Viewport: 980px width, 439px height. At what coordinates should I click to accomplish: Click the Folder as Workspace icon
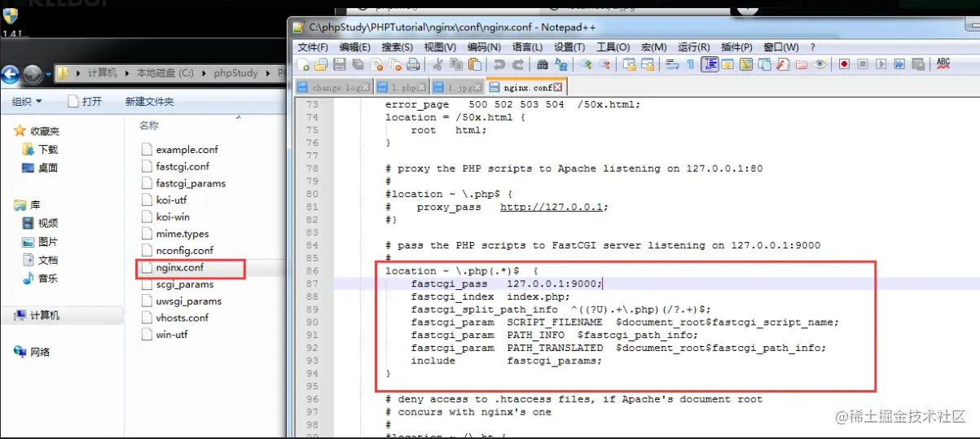tap(801, 64)
